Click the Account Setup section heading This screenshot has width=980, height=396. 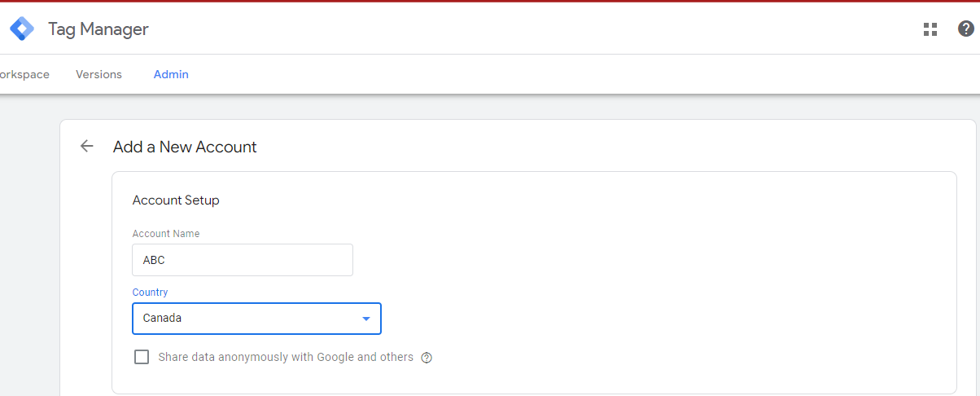tap(176, 200)
